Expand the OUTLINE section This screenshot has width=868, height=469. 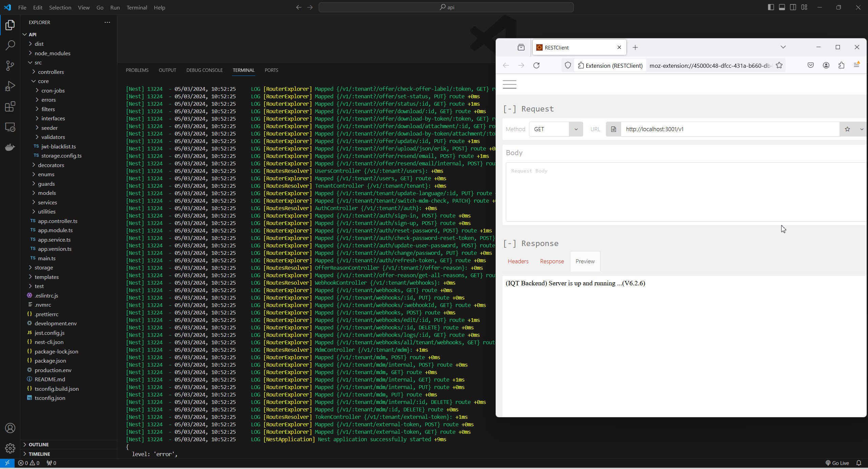point(39,445)
